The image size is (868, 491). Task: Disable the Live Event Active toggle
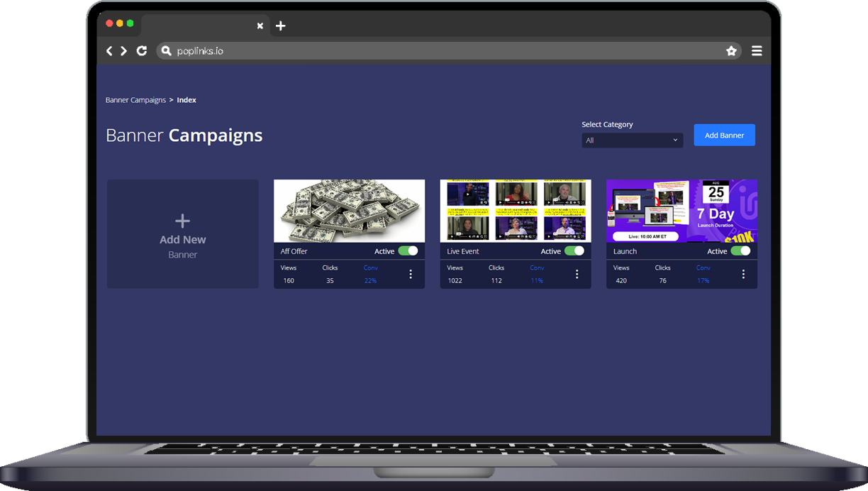point(574,251)
